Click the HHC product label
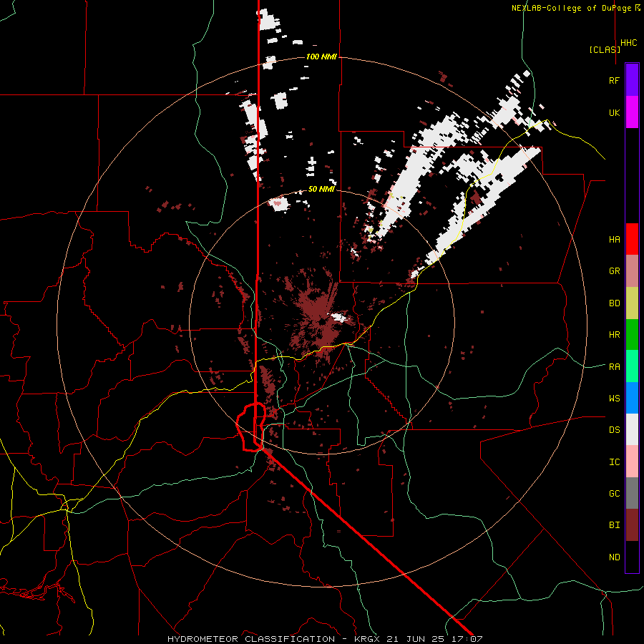The width and height of the screenshot is (644, 644). click(x=628, y=43)
